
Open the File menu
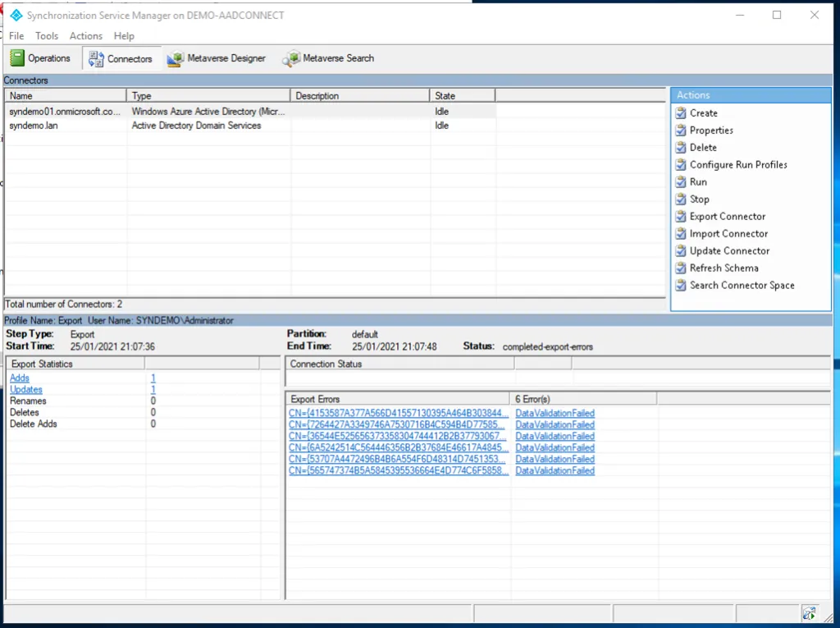[16, 36]
